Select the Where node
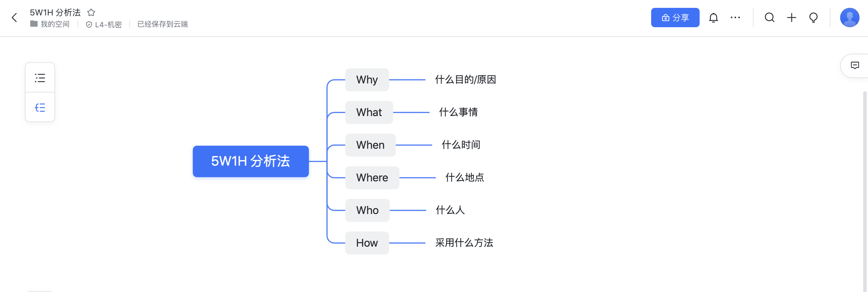The width and height of the screenshot is (868, 292). [372, 178]
